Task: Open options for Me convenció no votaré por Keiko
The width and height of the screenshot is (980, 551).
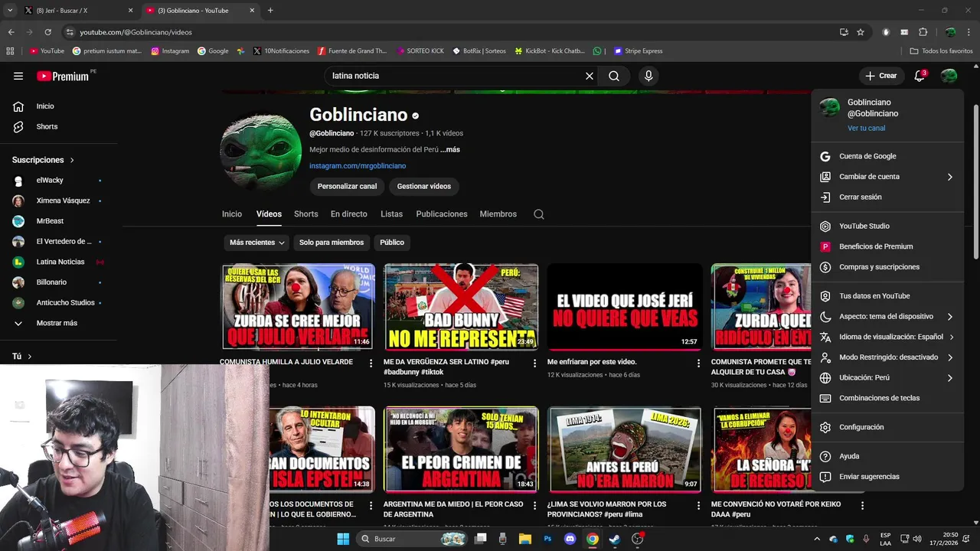Action: pyautogui.click(x=863, y=506)
